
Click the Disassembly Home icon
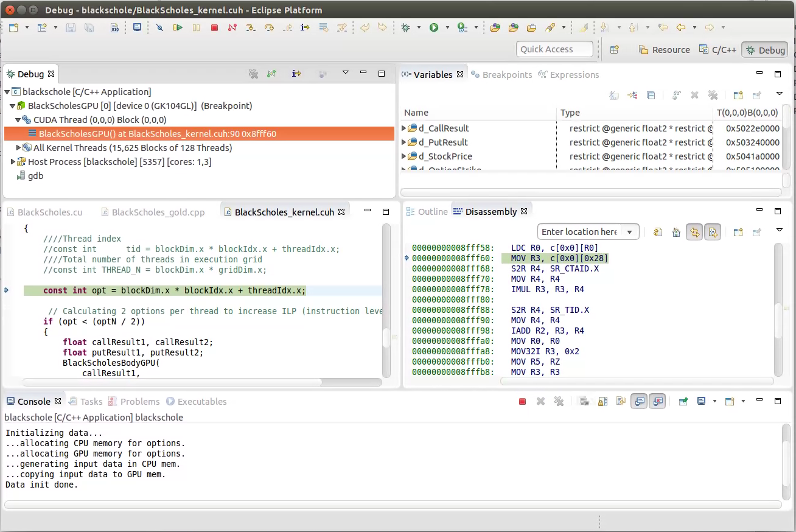click(x=676, y=232)
